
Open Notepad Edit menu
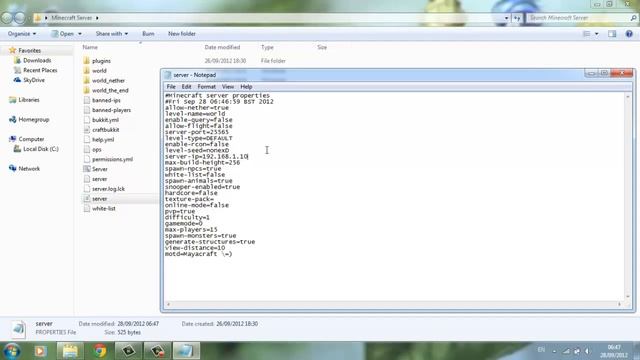187,87
